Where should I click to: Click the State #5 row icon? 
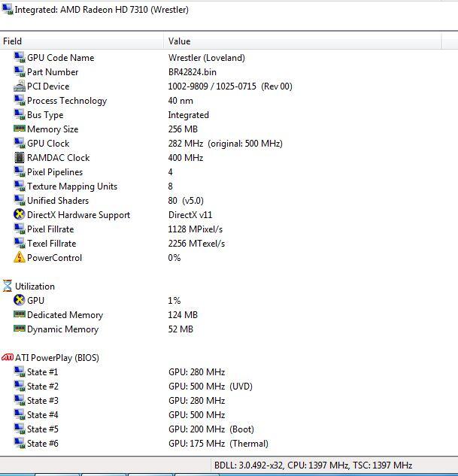(x=20, y=429)
